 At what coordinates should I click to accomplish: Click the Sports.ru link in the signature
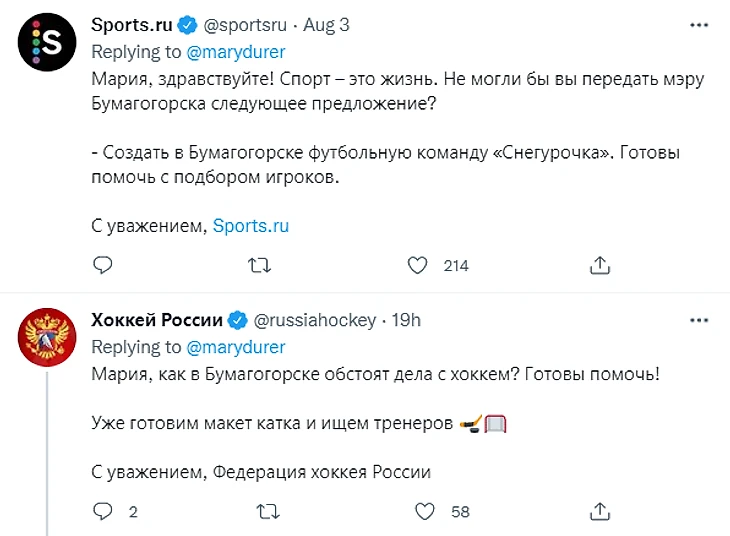(251, 226)
